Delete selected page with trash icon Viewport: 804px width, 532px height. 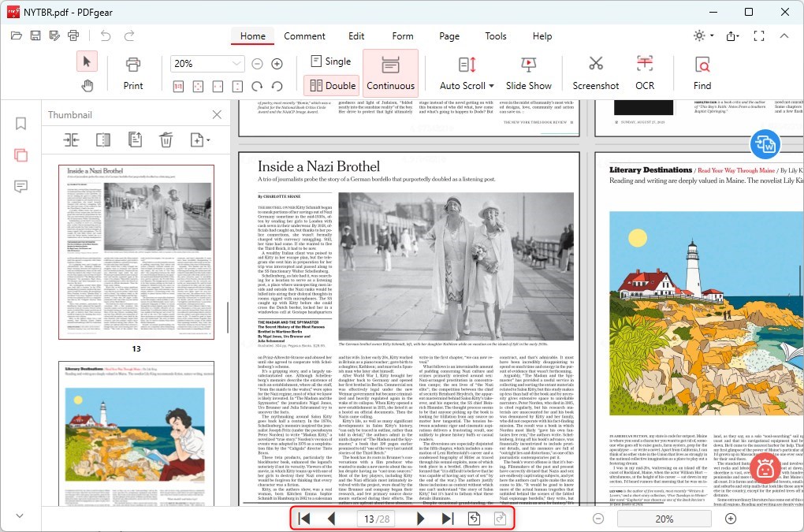(x=166, y=140)
